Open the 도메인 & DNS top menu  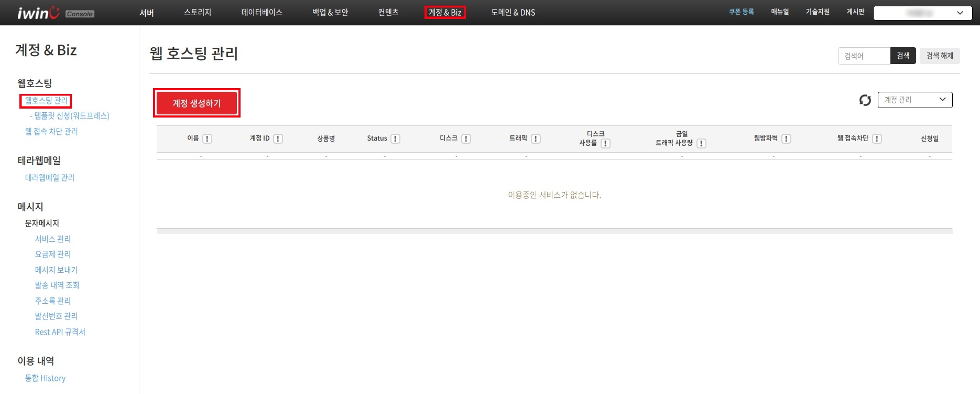(513, 13)
